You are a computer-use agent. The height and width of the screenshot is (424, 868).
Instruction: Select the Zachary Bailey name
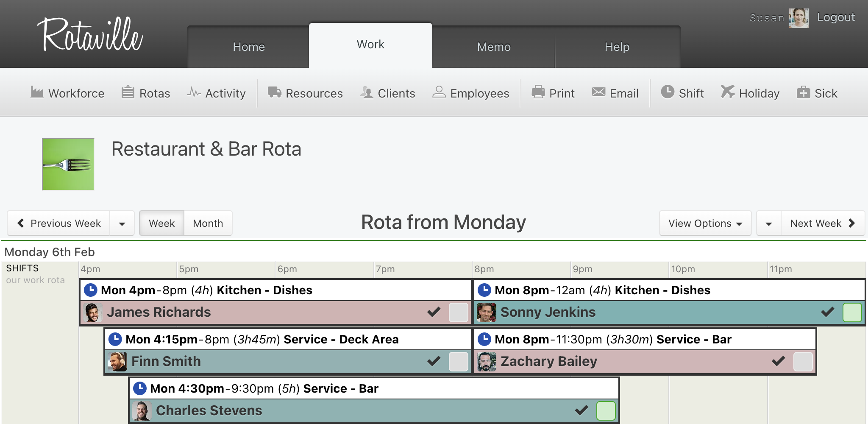(x=549, y=361)
